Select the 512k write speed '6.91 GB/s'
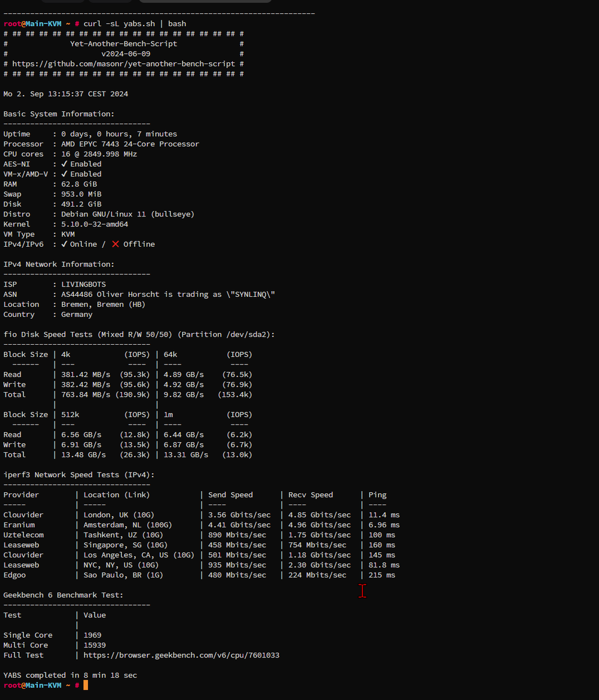The image size is (599, 700). pyautogui.click(x=81, y=444)
